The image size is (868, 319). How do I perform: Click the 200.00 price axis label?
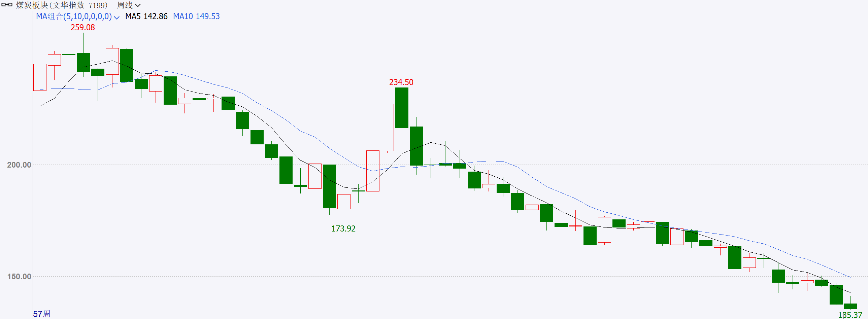pos(19,165)
